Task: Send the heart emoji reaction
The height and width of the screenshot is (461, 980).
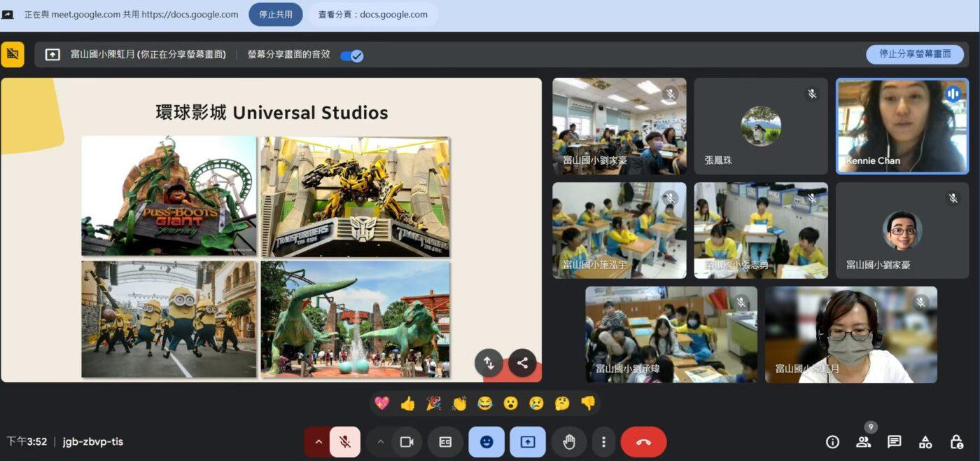Action: 381,403
